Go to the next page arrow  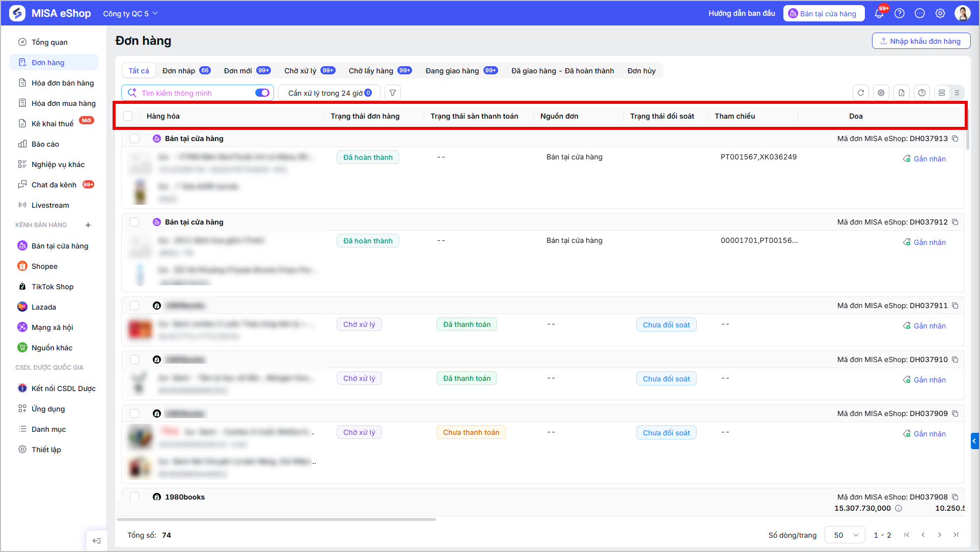pos(940,535)
